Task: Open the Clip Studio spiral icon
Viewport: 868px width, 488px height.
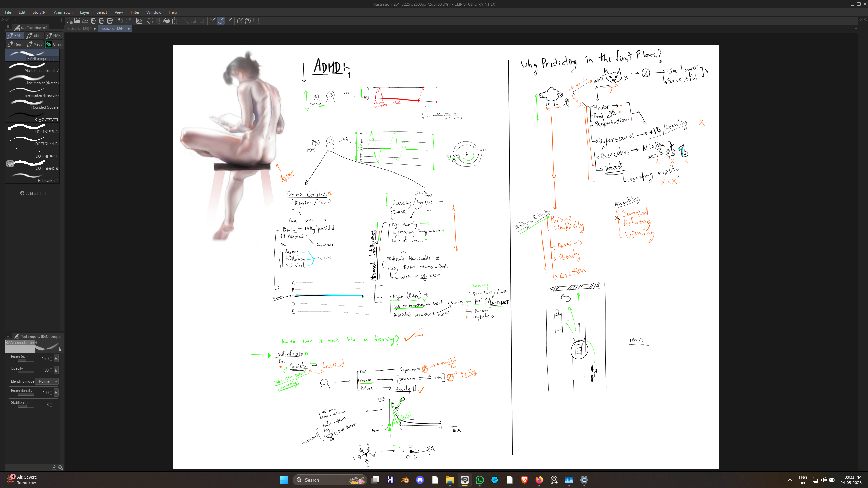Action: tap(139, 21)
